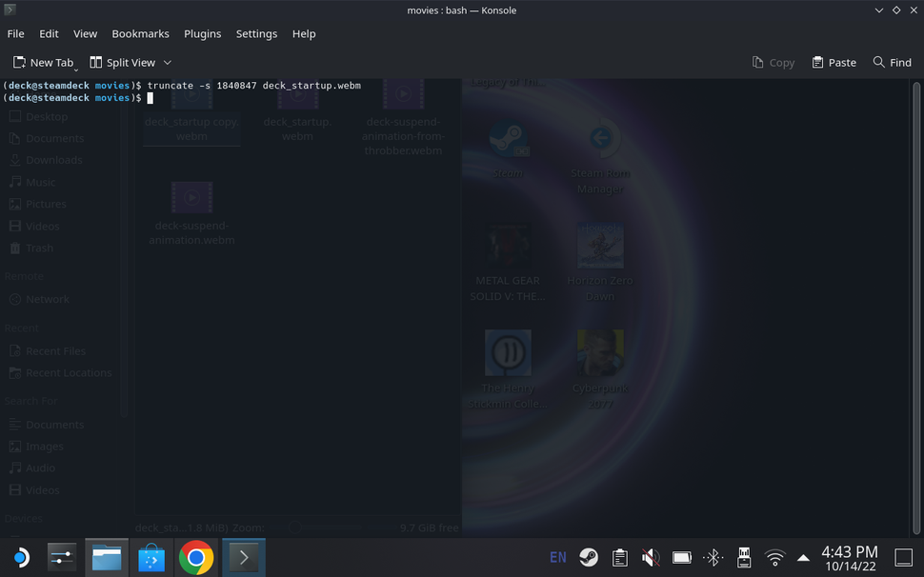This screenshot has height=577, width=924.
Task: Unmute the system volume
Action: click(650, 557)
